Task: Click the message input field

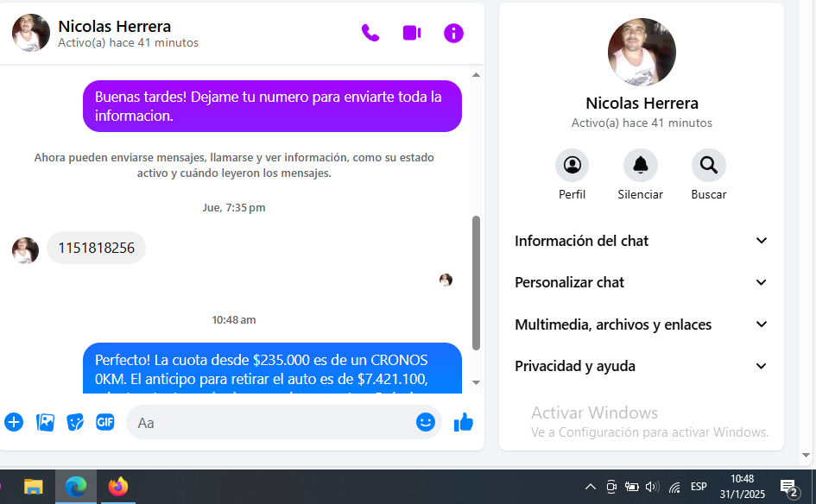Action: 272,423
